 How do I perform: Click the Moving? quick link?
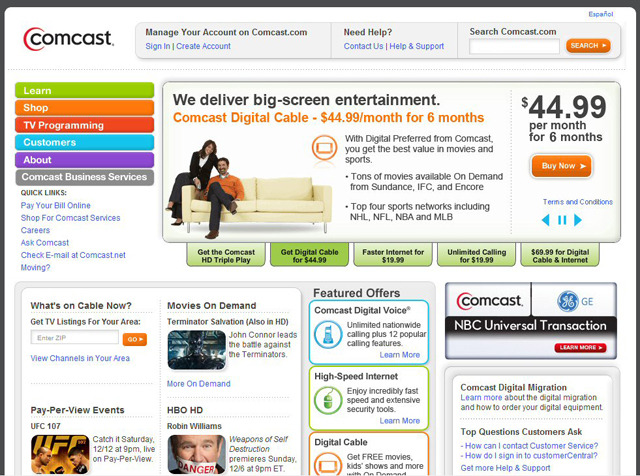tap(35, 267)
